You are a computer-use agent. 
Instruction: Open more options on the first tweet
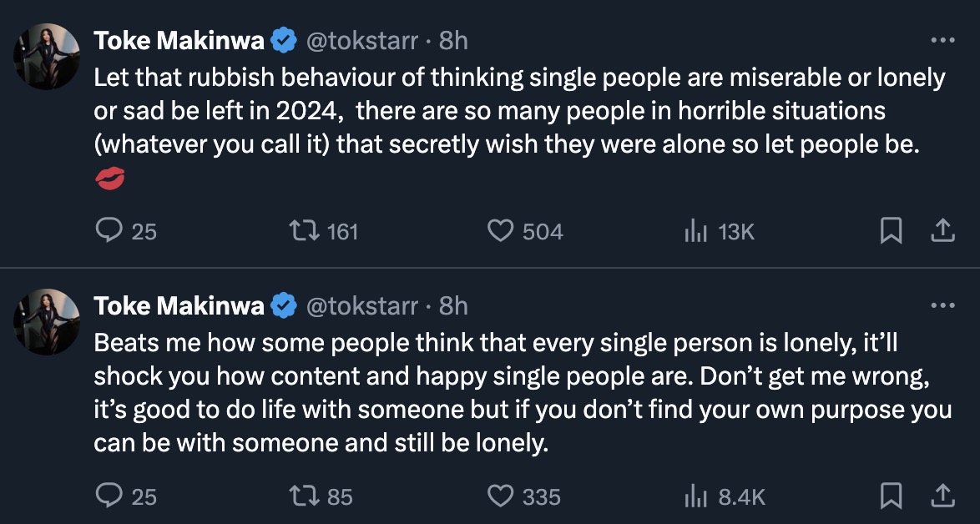click(x=942, y=40)
